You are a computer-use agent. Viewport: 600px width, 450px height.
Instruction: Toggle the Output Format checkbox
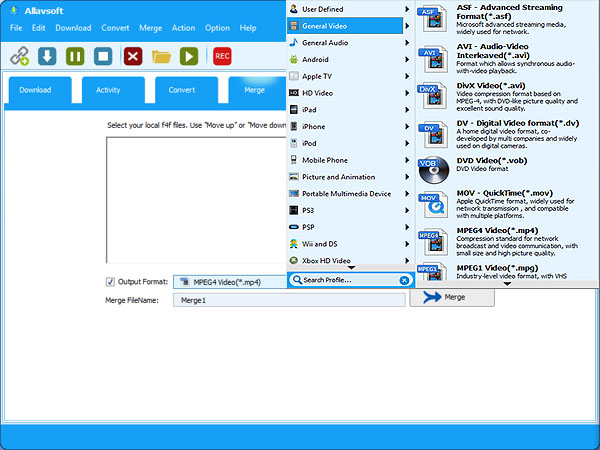[110, 282]
